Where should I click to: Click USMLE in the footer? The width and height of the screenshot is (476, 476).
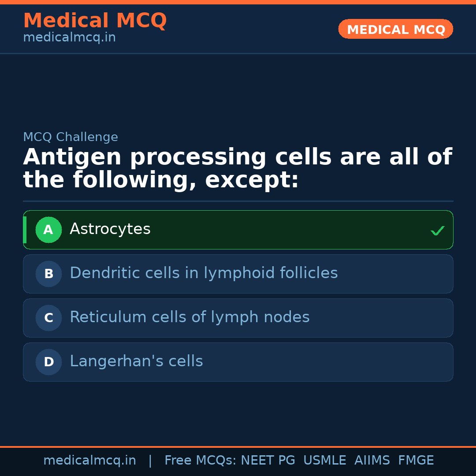click(x=324, y=461)
